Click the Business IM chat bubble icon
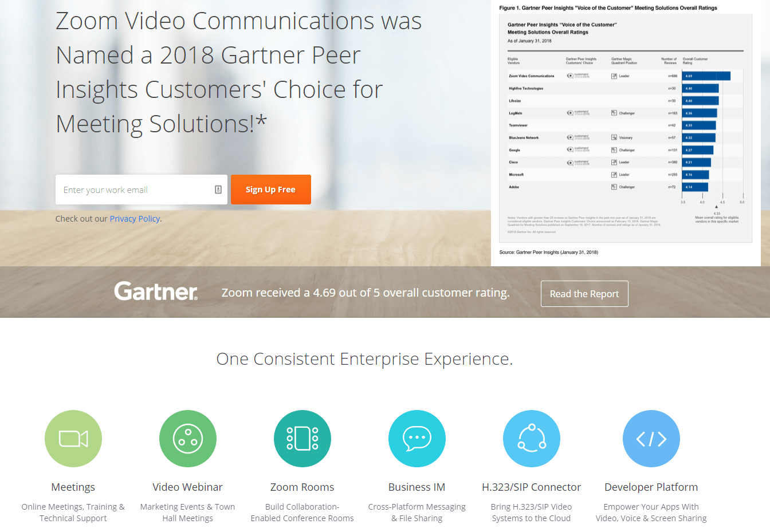 point(417,439)
